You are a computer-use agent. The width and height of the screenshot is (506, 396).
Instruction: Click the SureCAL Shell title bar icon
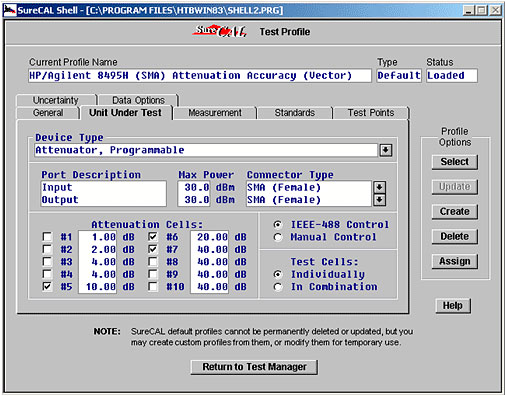click(9, 10)
